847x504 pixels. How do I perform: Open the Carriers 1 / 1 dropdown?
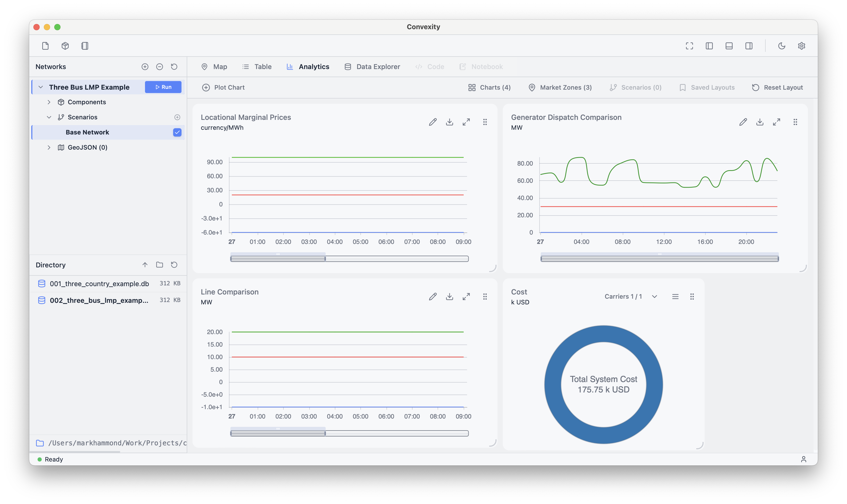click(x=631, y=297)
